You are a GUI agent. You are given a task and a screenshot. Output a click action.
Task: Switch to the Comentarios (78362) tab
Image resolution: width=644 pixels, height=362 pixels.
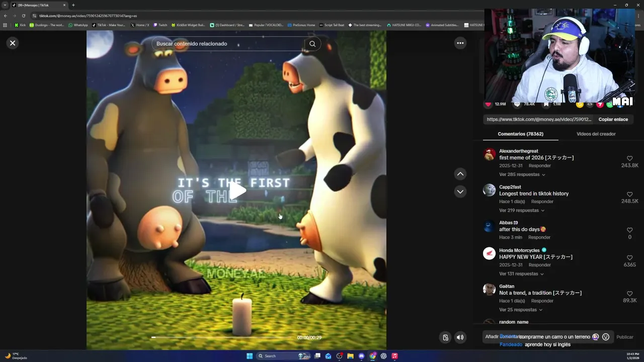520,134
